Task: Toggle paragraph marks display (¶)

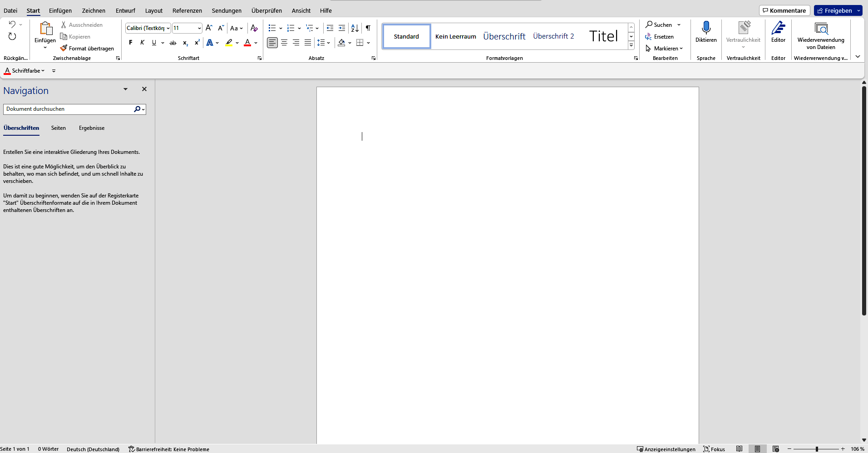Action: [x=368, y=28]
